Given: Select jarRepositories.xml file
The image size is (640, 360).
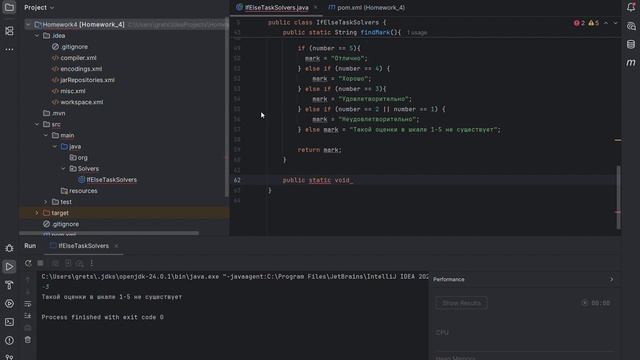Looking at the screenshot, I should tap(87, 80).
